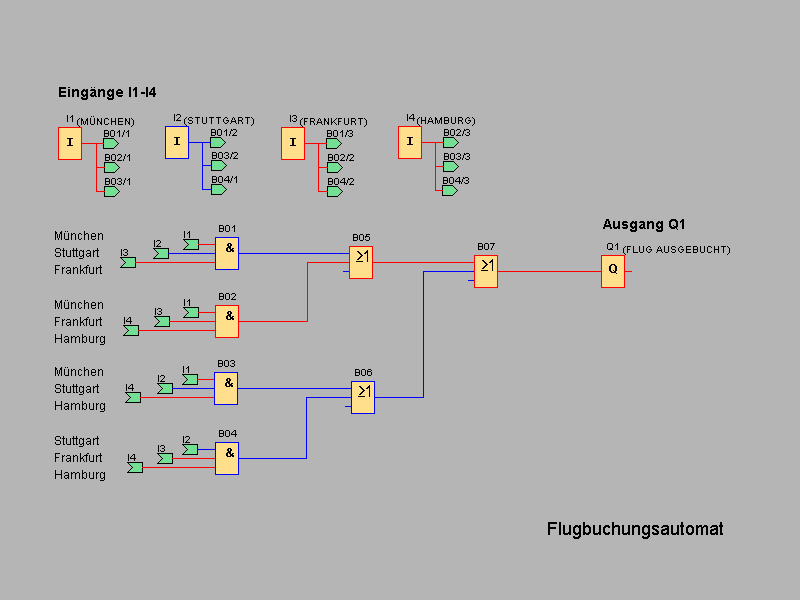Click the B01/1 connector arrow
The image size is (800, 600).
[x=111, y=144]
